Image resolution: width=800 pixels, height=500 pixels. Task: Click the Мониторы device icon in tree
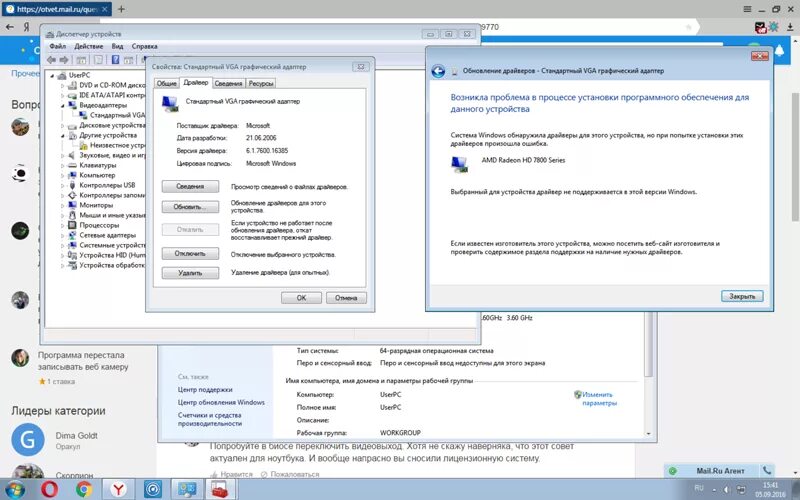[x=72, y=205]
